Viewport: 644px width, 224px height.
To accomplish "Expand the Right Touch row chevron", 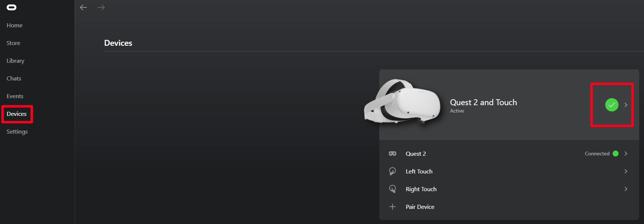I will pos(626,189).
